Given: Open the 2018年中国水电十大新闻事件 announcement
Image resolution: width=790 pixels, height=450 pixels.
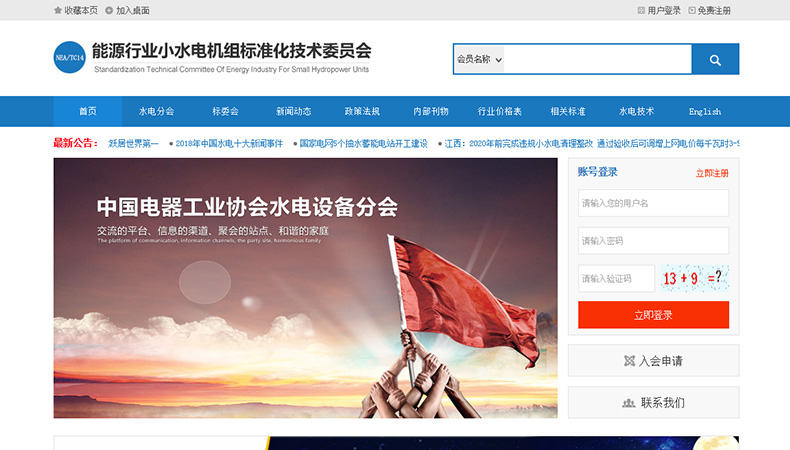Looking at the screenshot, I should click(x=229, y=144).
